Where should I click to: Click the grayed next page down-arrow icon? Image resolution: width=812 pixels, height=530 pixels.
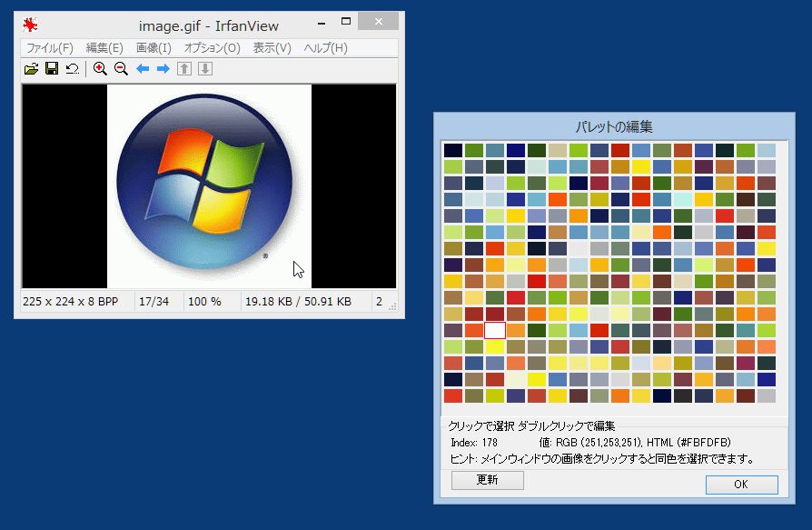(205, 69)
